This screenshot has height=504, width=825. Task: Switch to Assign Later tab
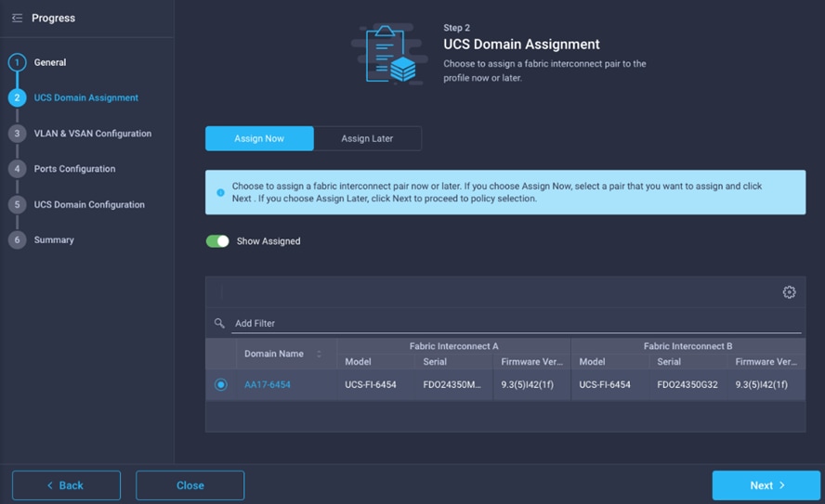367,138
